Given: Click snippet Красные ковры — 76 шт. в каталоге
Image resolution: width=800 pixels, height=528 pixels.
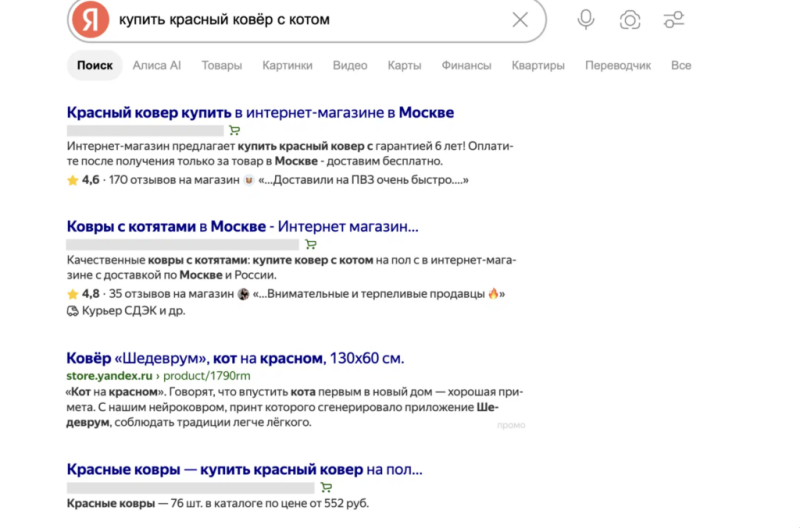Looking at the screenshot, I should 218,504.
